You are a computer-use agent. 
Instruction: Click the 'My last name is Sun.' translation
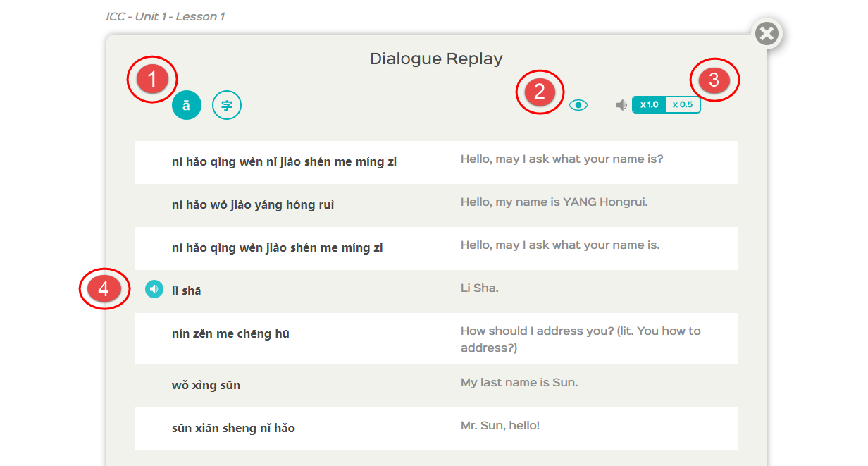(x=519, y=383)
